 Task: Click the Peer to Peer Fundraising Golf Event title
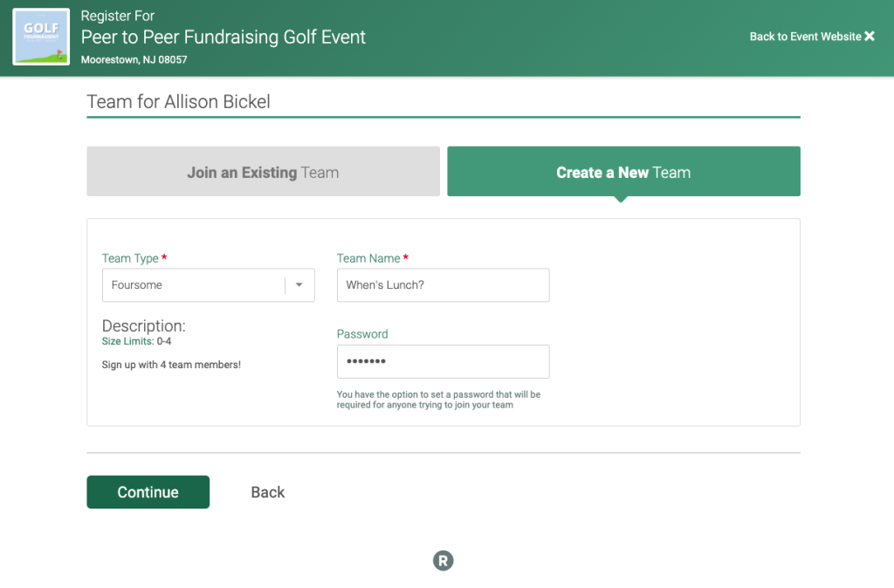pos(223,37)
